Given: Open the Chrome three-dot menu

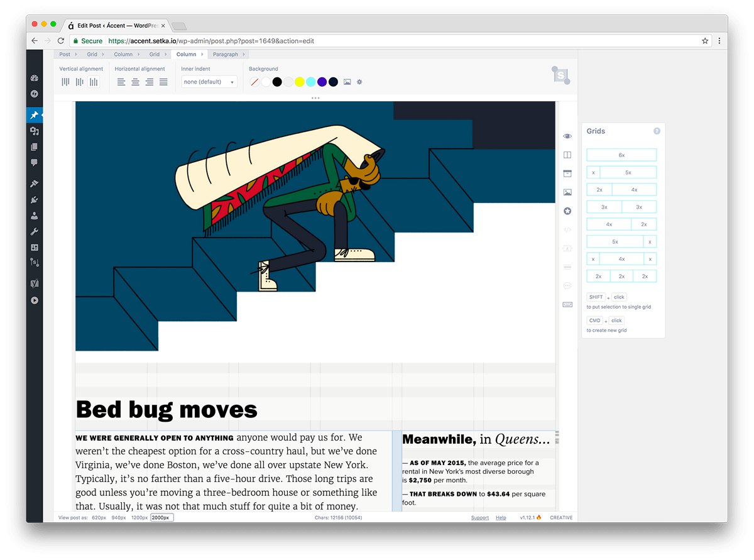Looking at the screenshot, I should pos(719,41).
